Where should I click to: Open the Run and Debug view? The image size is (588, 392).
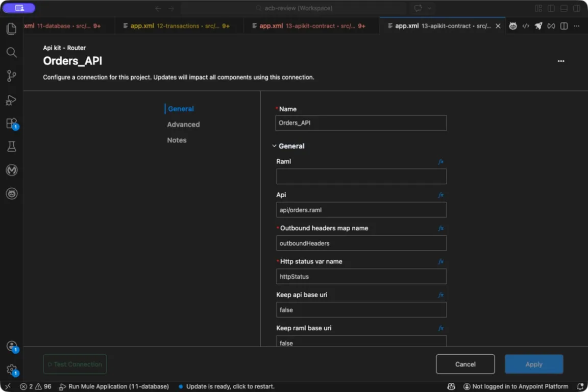[11, 100]
